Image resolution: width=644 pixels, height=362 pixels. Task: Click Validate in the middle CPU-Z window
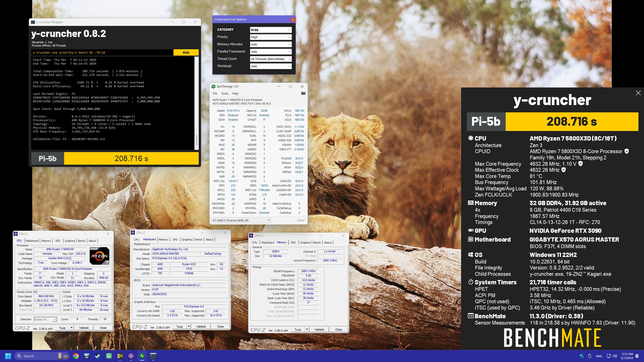(x=201, y=327)
